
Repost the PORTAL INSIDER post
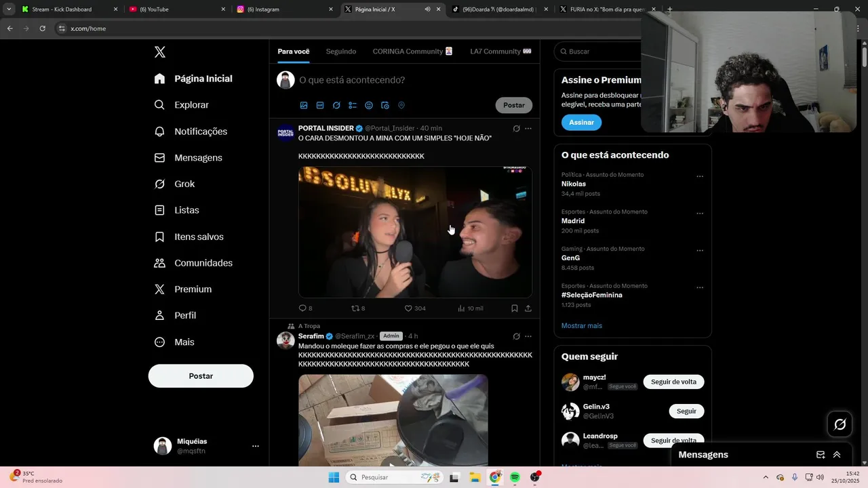pos(358,308)
